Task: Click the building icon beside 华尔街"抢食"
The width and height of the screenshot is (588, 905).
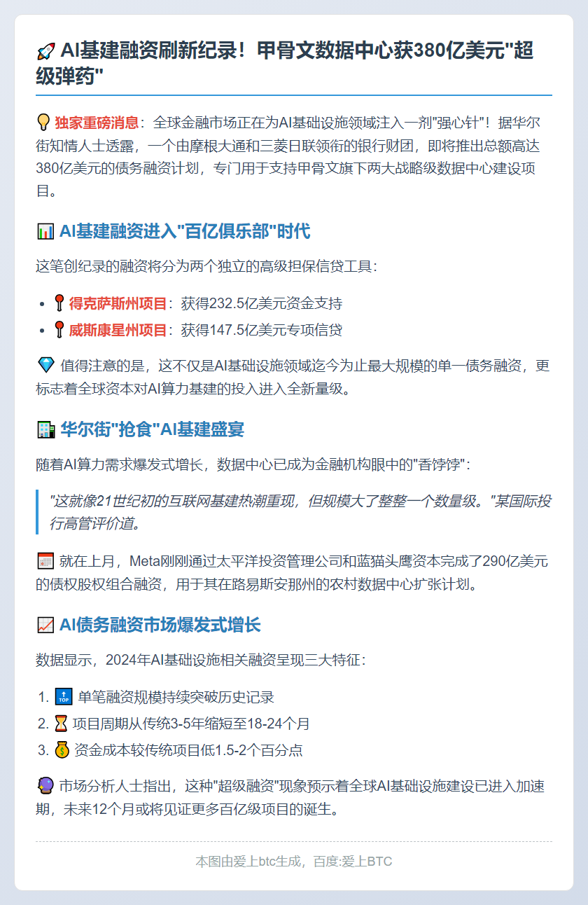Action: (45, 429)
